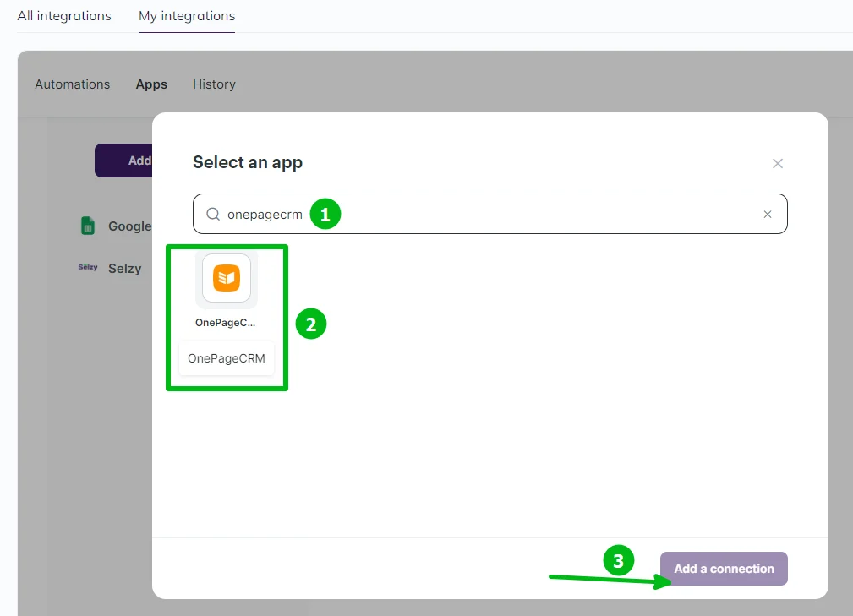Click the Select an app heading
Screen dimensions: 853x616
pyautogui.click(x=248, y=162)
